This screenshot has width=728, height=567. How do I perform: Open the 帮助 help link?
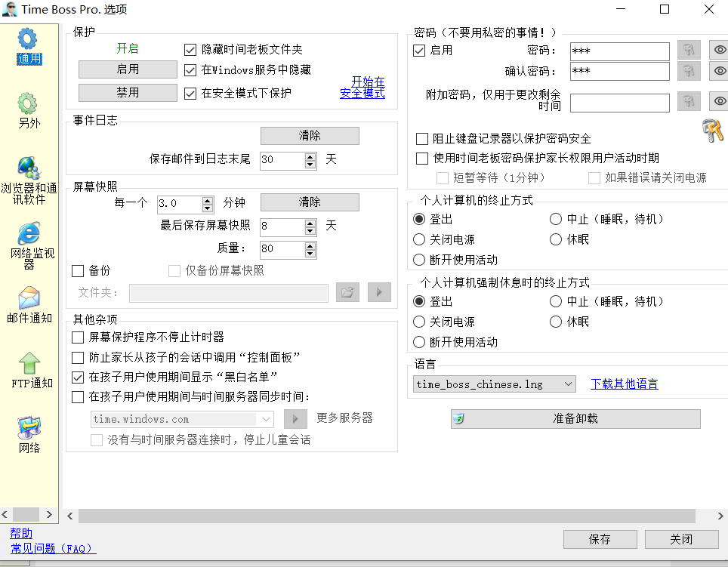tap(21, 533)
